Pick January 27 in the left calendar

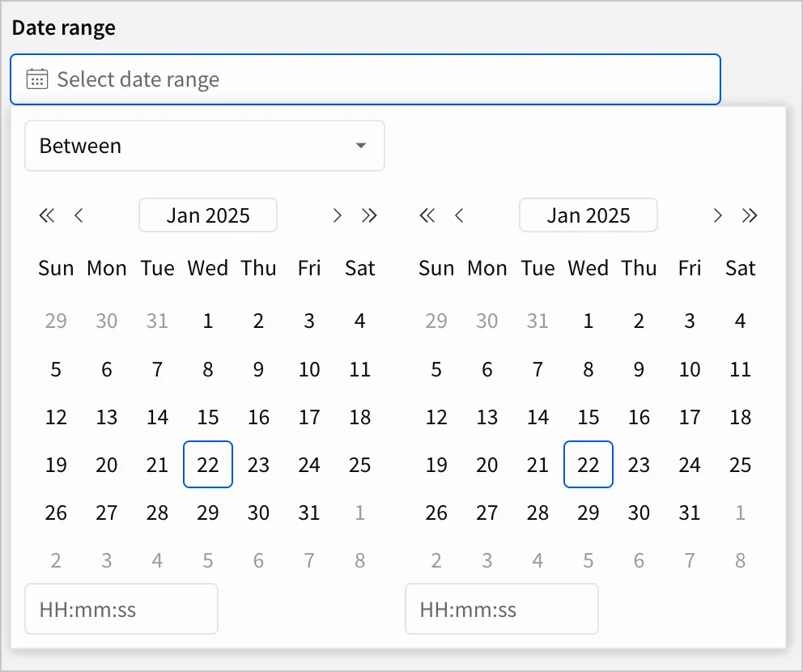(107, 513)
